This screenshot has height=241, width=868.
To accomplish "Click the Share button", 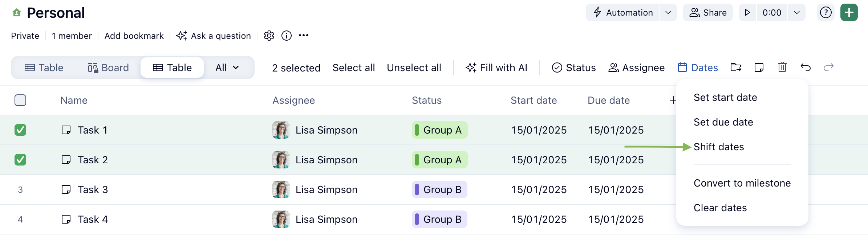I will pos(707,13).
